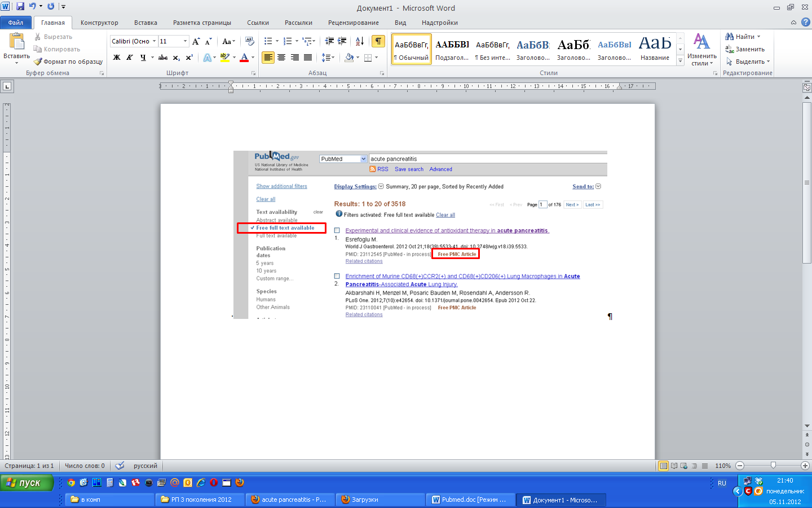Toggle ruler via icon above vertical scrollbar

[x=807, y=87]
